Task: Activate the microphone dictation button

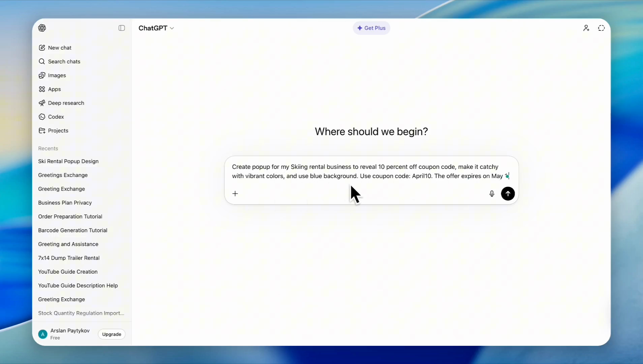Action: click(x=492, y=194)
